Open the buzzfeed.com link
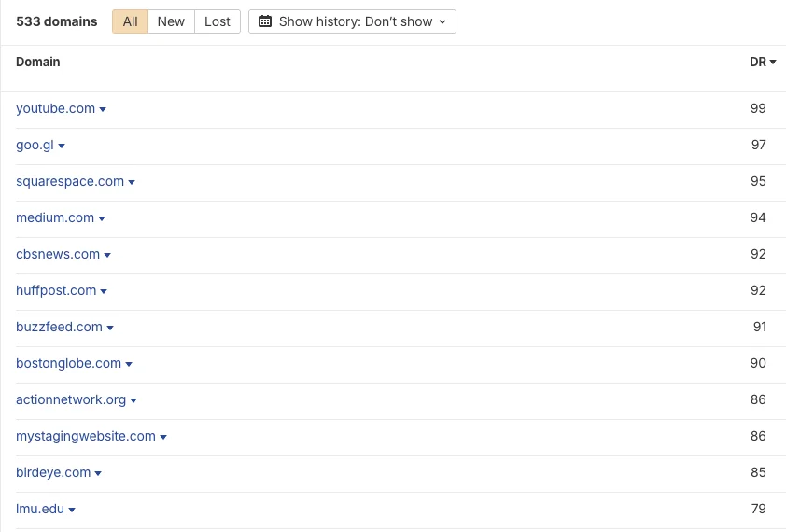 click(x=59, y=327)
